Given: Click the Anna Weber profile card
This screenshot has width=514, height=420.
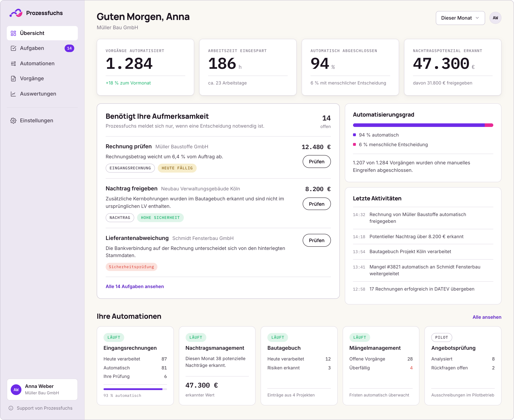Looking at the screenshot, I should click(x=42, y=390).
